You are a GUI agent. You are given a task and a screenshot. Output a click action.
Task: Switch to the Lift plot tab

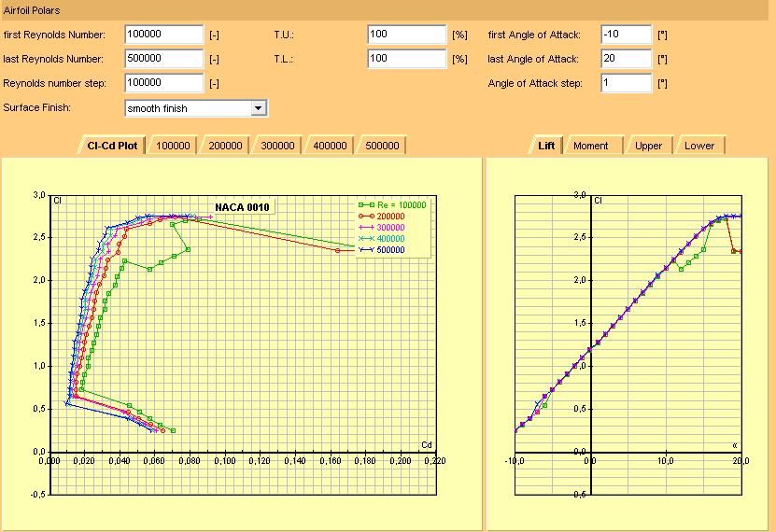[546, 146]
